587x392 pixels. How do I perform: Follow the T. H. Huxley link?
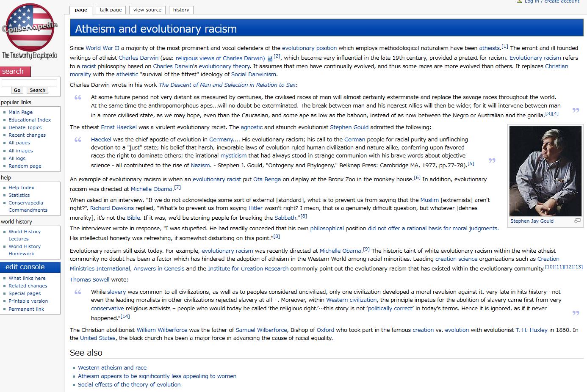(532, 330)
